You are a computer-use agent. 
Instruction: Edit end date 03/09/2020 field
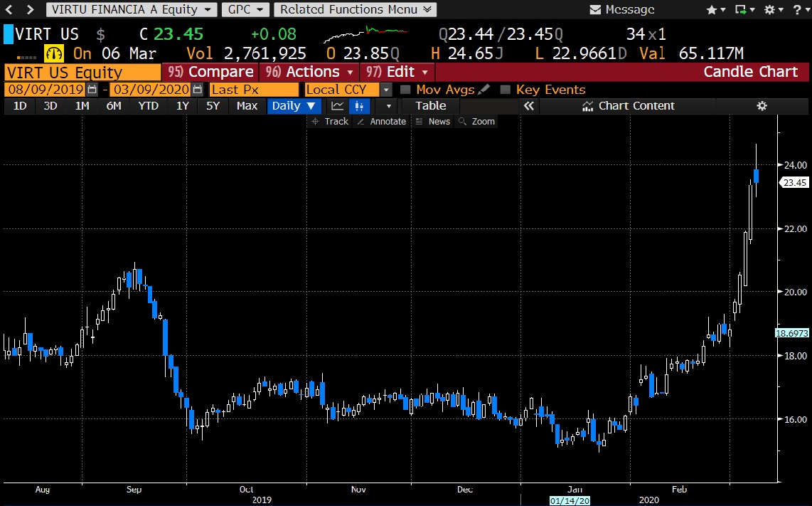coord(151,90)
